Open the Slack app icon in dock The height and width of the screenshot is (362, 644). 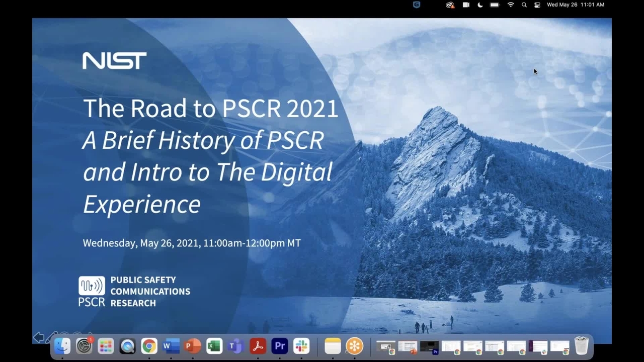point(301,346)
